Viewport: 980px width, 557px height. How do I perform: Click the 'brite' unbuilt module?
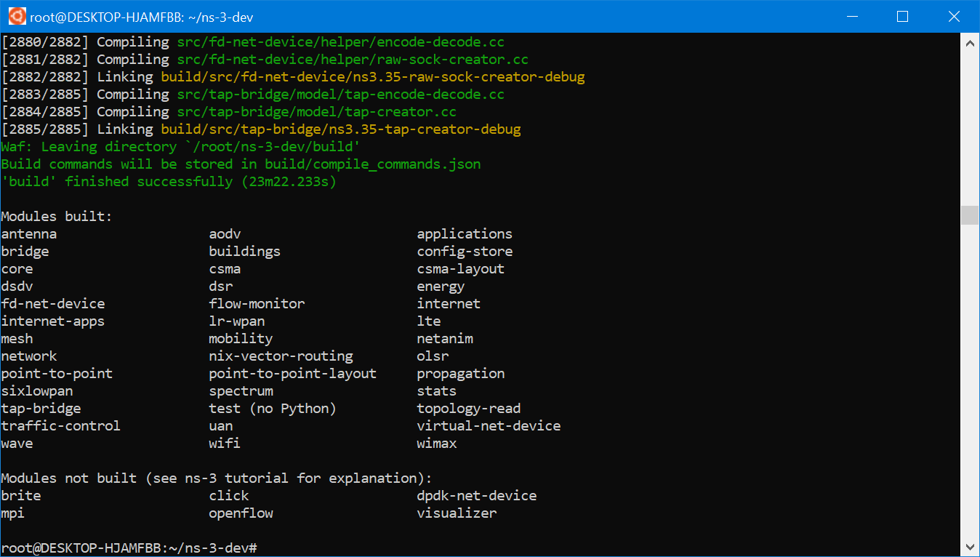tap(21, 496)
